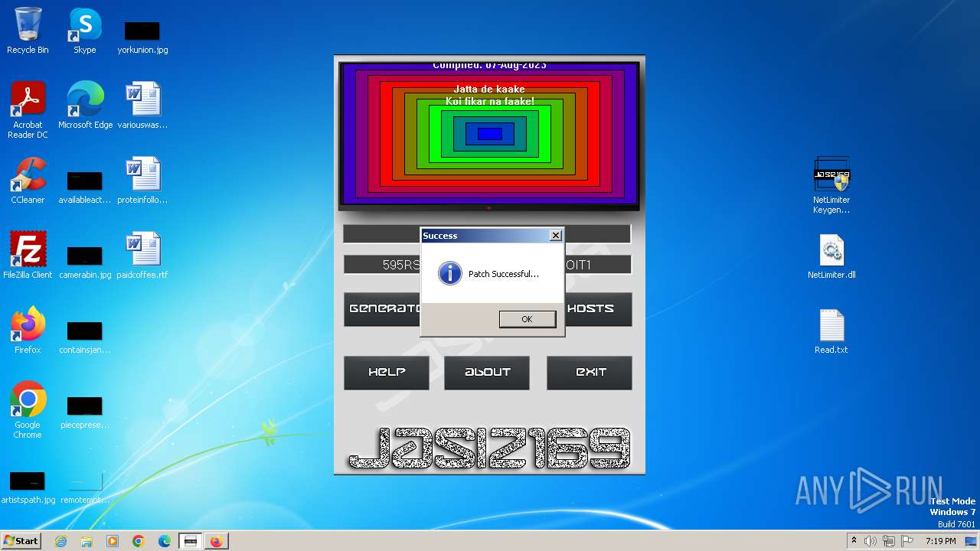Launch Acrobat Reader DC shortcut
The height and width of the screenshot is (551, 980).
(28, 110)
